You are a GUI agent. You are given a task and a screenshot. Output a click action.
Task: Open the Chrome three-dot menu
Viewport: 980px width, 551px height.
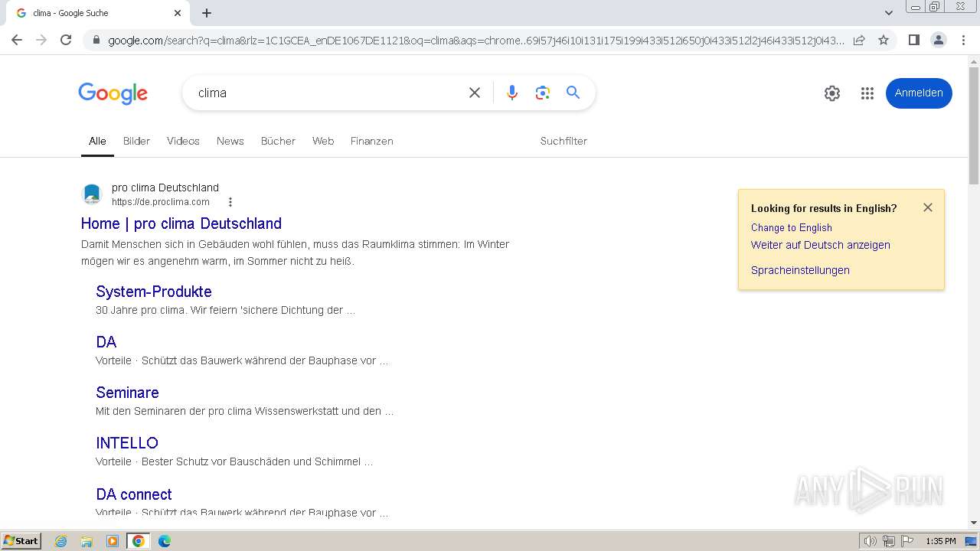coord(963,40)
